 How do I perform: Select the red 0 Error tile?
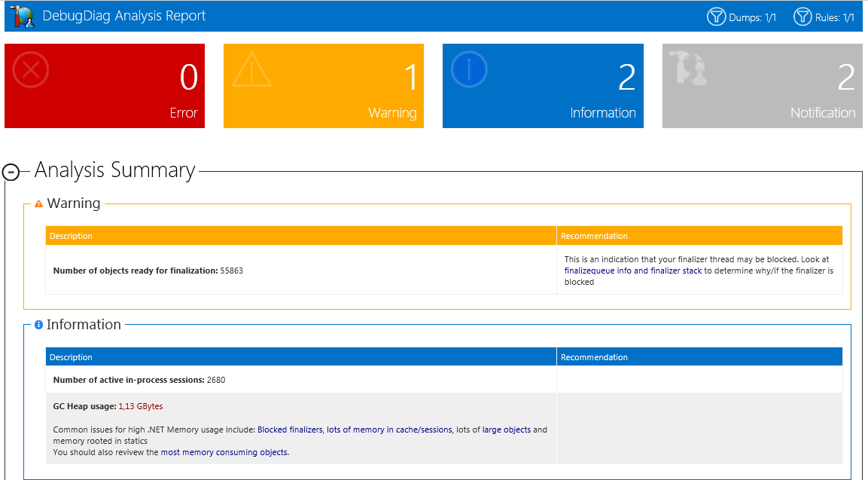click(x=105, y=86)
